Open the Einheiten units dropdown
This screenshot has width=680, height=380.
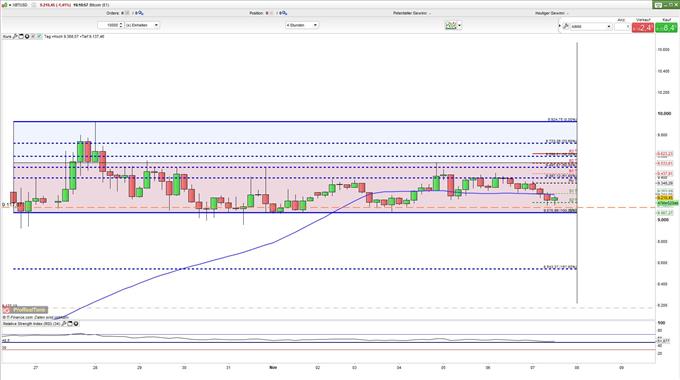coord(142,25)
